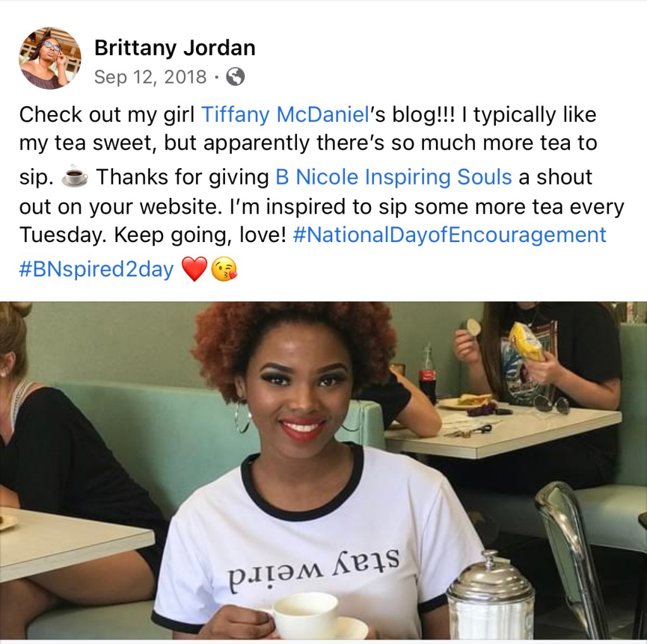Click the coffee cup emoji in the post
Image resolution: width=647 pixels, height=644 pixels.
75,178
